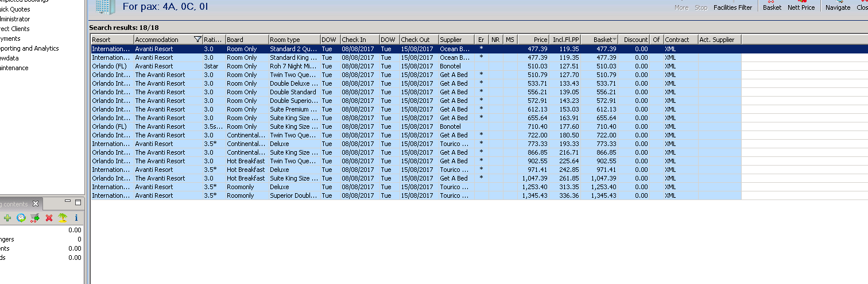Screen dimensions: 868x284
Task: Select the Standard King room row
Action: (416, 57)
